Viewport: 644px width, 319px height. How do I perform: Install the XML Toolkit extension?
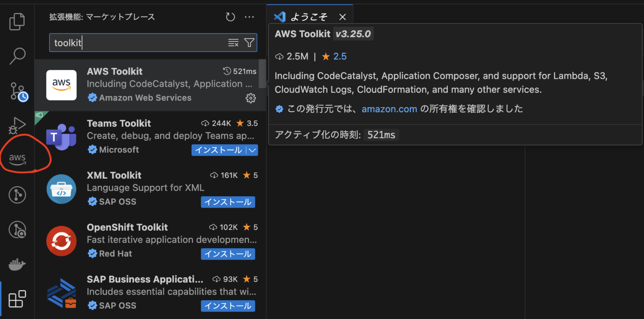[228, 202]
